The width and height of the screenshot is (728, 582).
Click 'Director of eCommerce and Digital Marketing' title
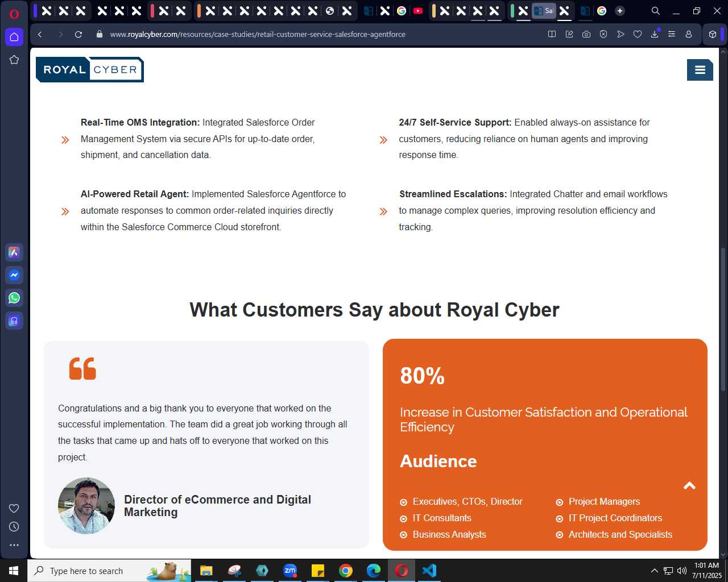217,506
